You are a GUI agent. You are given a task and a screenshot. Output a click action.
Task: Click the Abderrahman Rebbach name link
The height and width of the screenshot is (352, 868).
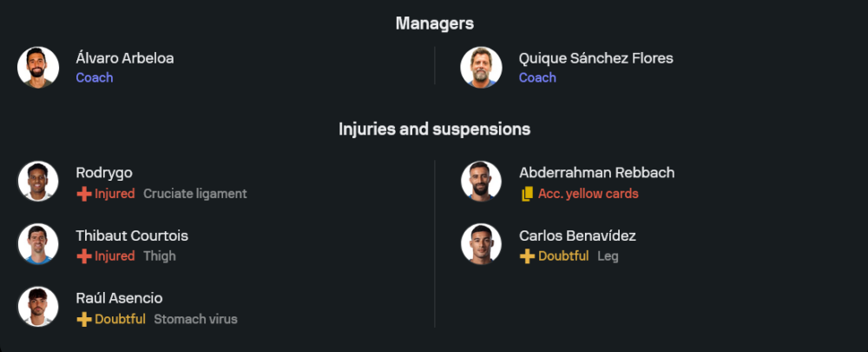pos(596,173)
